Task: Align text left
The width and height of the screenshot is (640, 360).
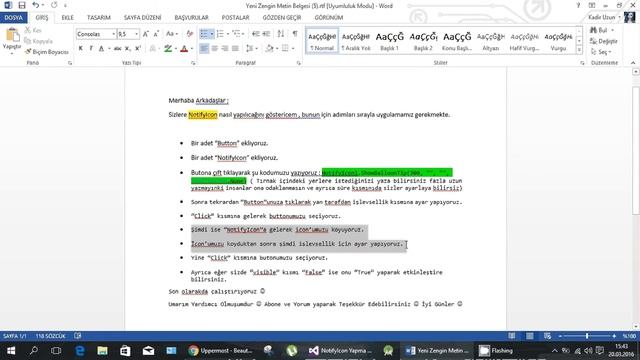Action: click(x=204, y=49)
